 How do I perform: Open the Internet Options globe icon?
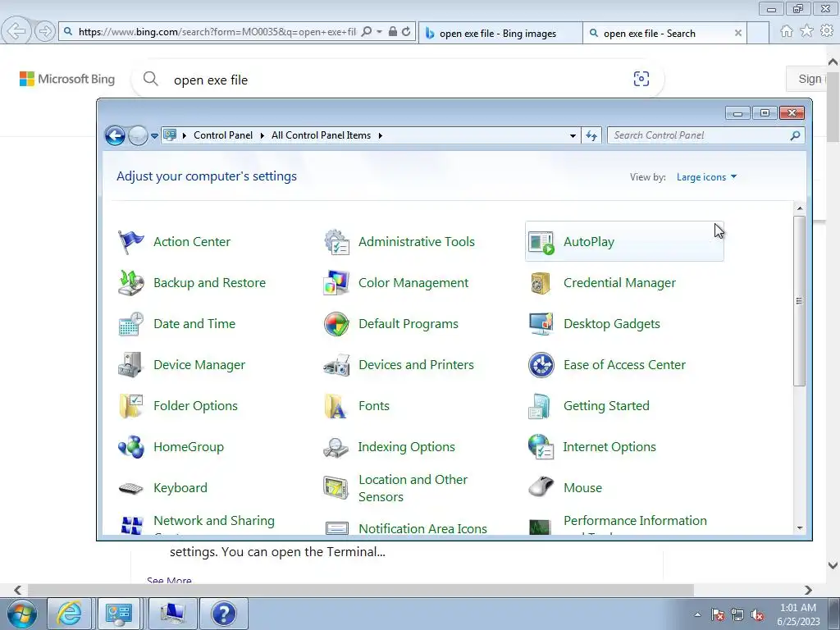[541, 447]
